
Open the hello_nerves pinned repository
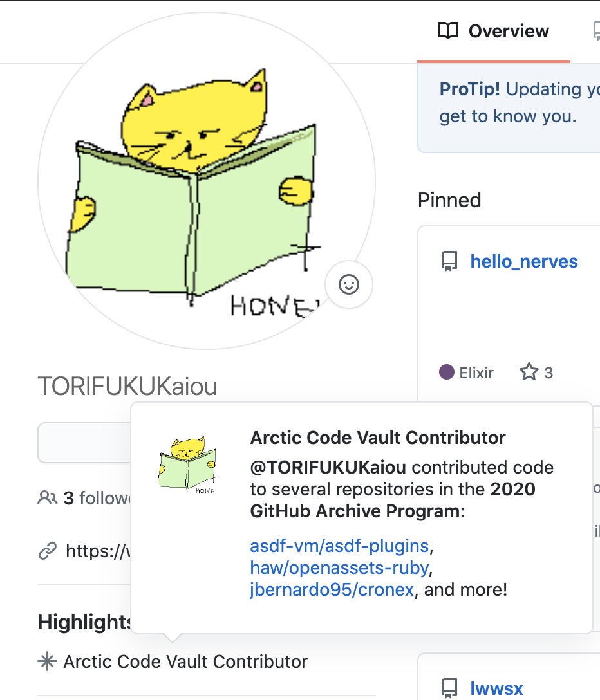tap(524, 262)
